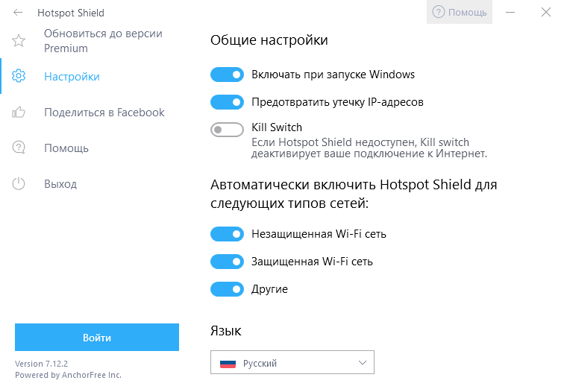Image resolution: width=564 pixels, height=392 pixels.
Task: Click the Settings gear icon
Action: [19, 77]
